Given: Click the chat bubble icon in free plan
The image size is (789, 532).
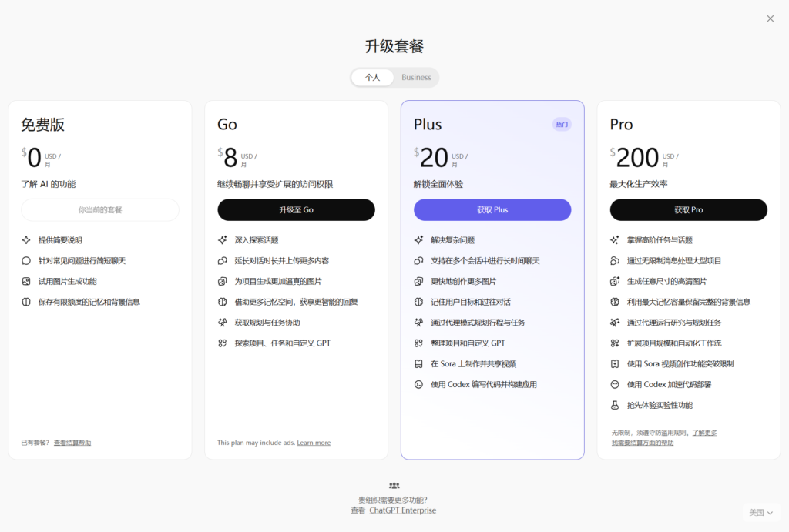Looking at the screenshot, I should click(26, 261).
